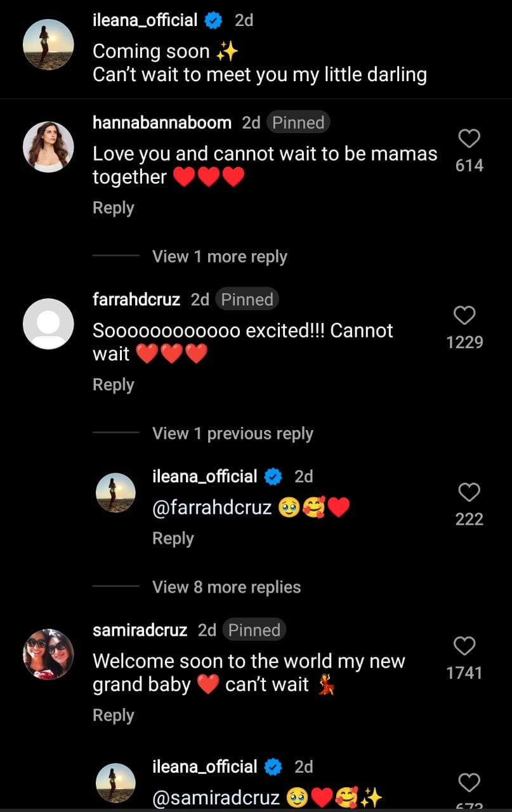Expand View 1 previous reply
Image resolution: width=512 pixels, height=812 pixels.
(x=232, y=434)
